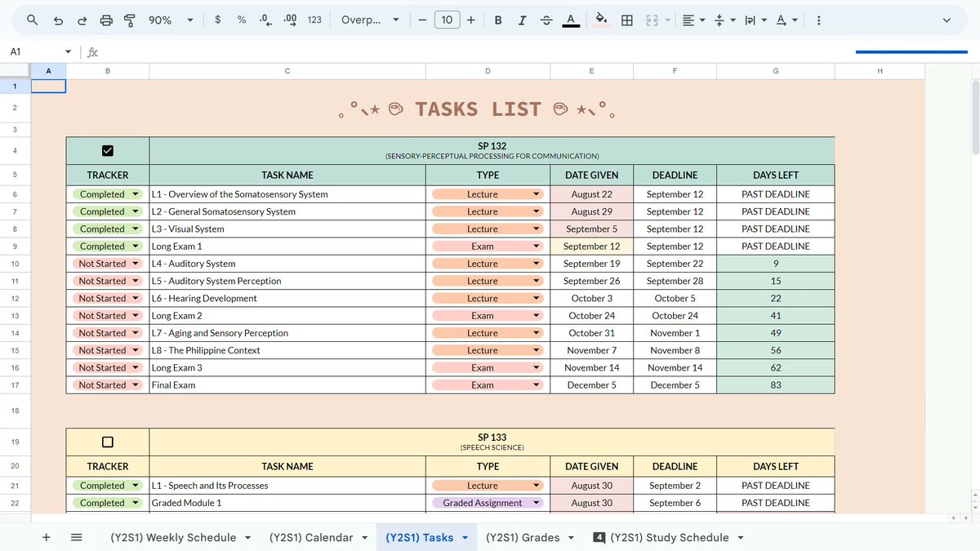Print the spreadsheet
This screenshot has height=551, width=980.
click(x=106, y=20)
